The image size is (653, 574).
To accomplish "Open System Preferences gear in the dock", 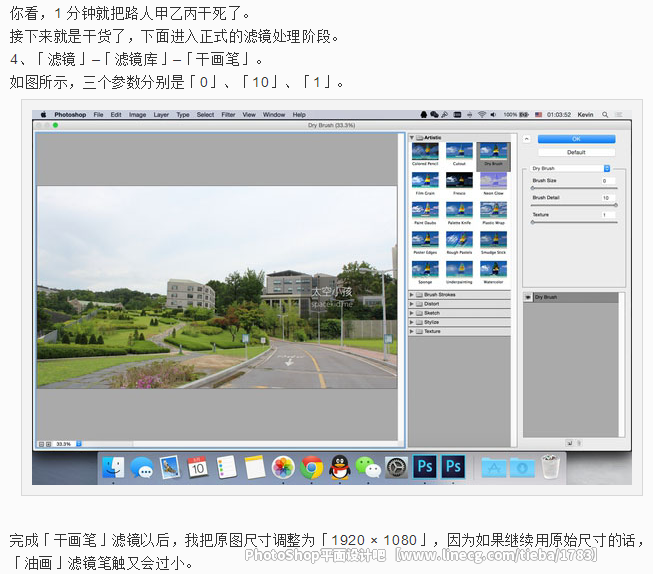I will point(396,467).
